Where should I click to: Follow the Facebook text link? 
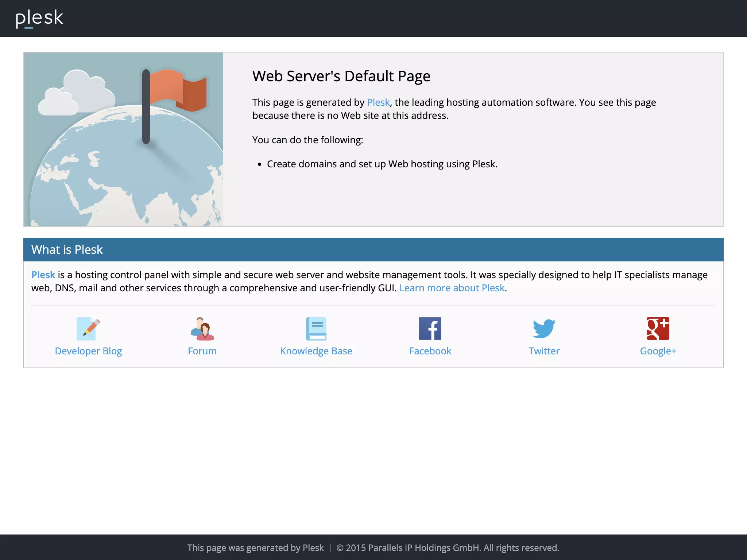(430, 351)
